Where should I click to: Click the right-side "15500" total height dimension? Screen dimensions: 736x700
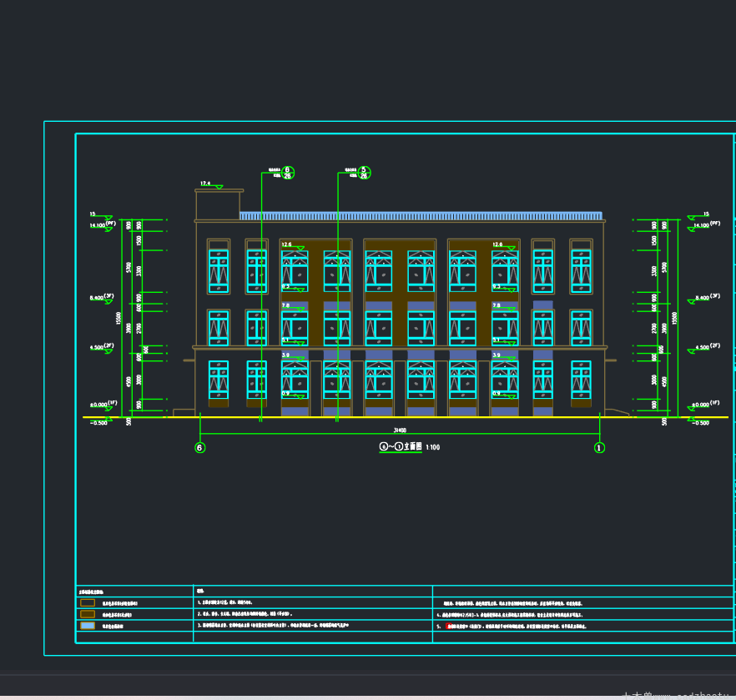(x=674, y=318)
